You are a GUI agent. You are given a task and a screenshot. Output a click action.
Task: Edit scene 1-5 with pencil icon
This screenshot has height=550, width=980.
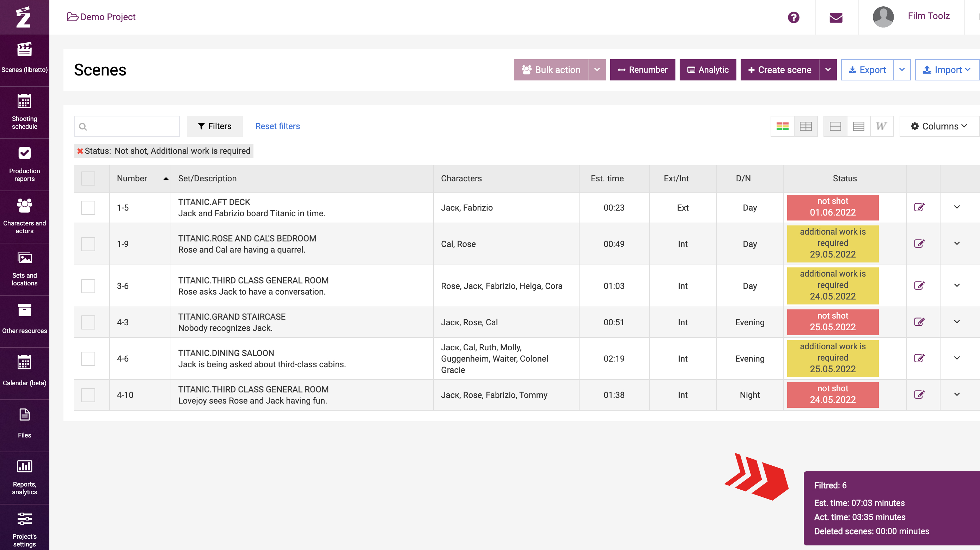(x=919, y=207)
